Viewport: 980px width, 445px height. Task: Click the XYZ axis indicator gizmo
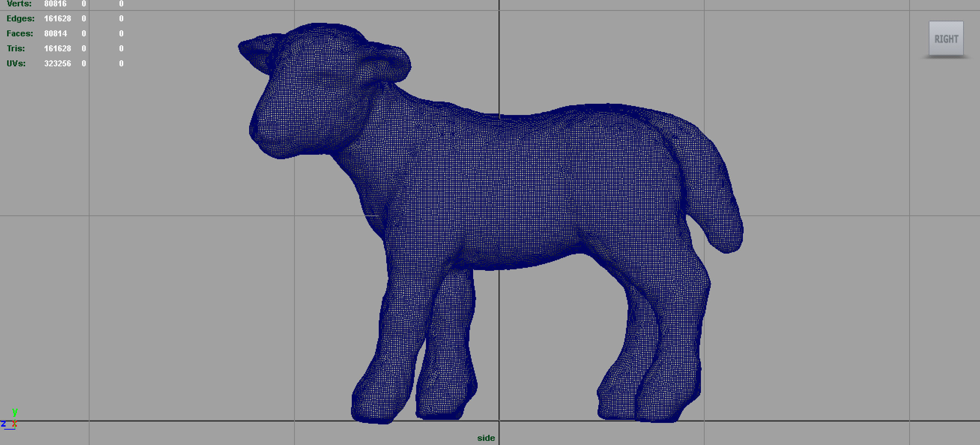point(9,419)
